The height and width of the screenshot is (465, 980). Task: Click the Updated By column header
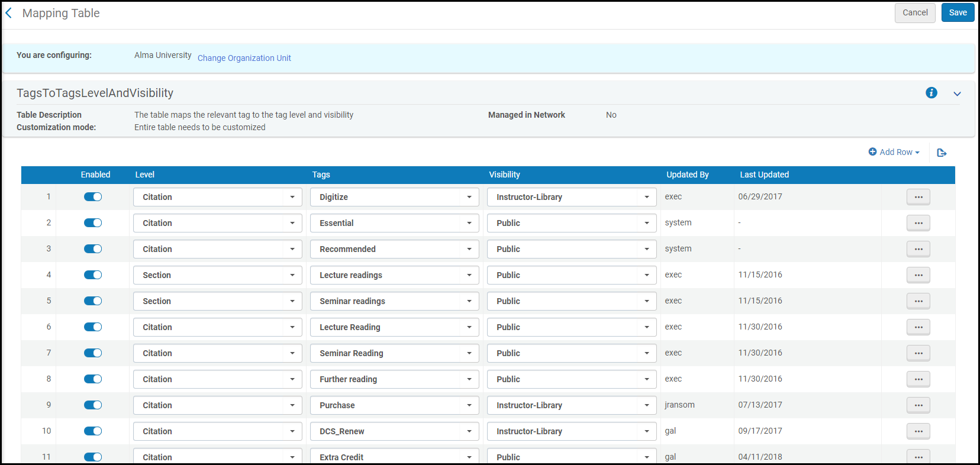tap(687, 175)
